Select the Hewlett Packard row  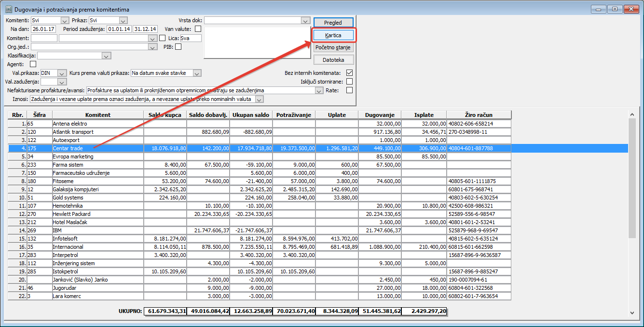pos(260,214)
